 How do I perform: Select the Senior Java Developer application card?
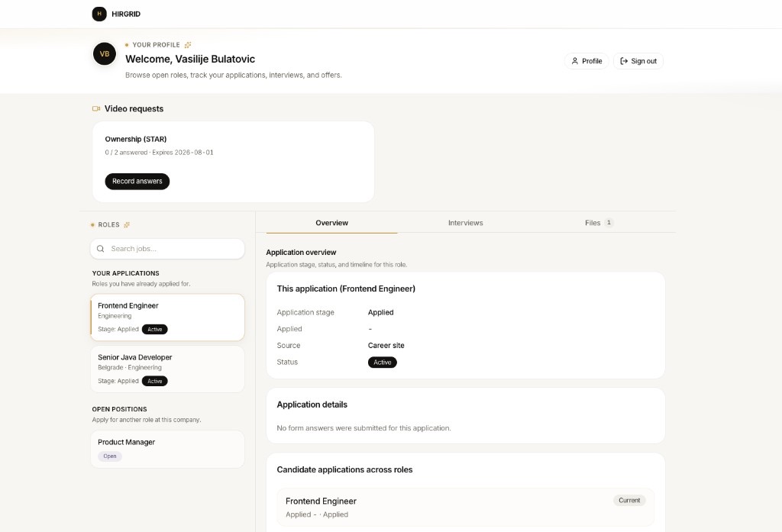click(x=167, y=369)
